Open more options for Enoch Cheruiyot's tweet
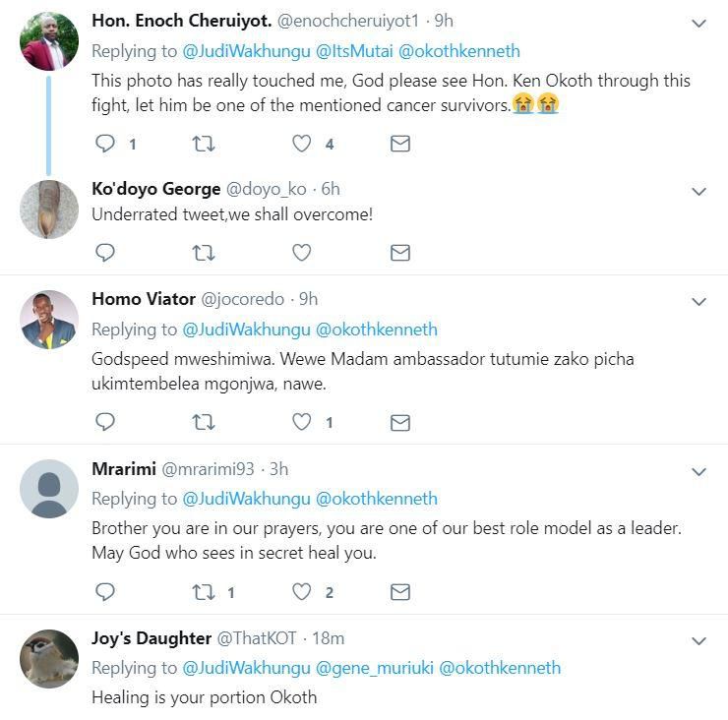 pos(698,23)
